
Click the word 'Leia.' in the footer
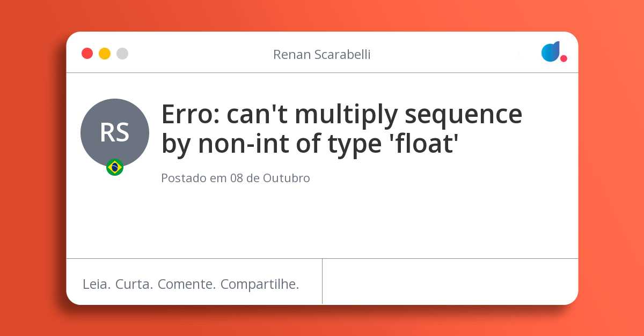(97, 284)
